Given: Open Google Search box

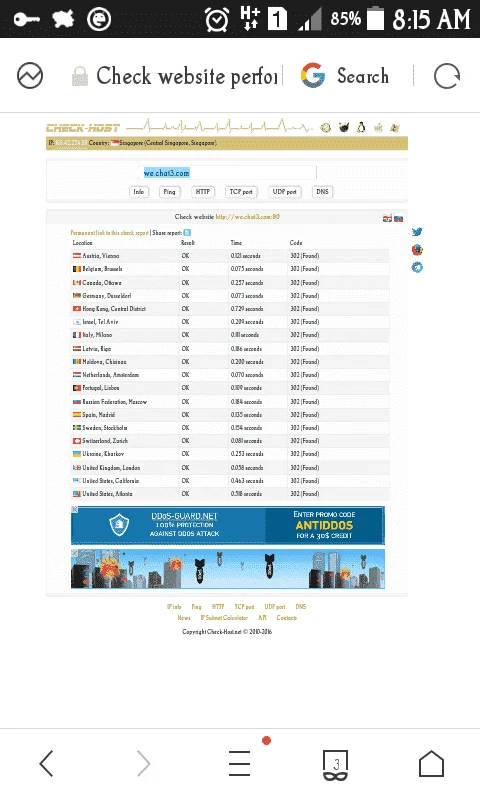Looking at the screenshot, I should tap(345, 76).
